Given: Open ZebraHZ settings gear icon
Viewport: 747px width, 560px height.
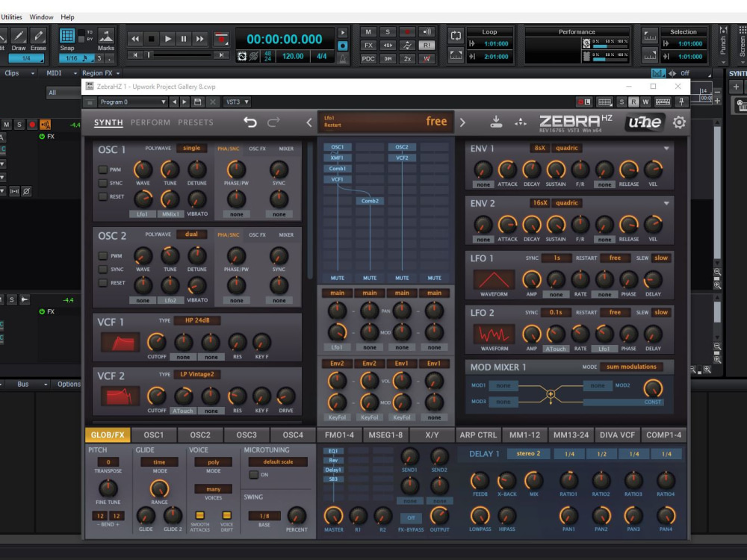Looking at the screenshot, I should pos(679,122).
